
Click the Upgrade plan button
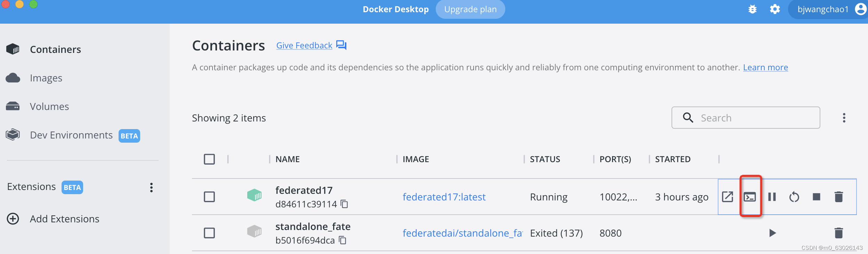point(470,9)
